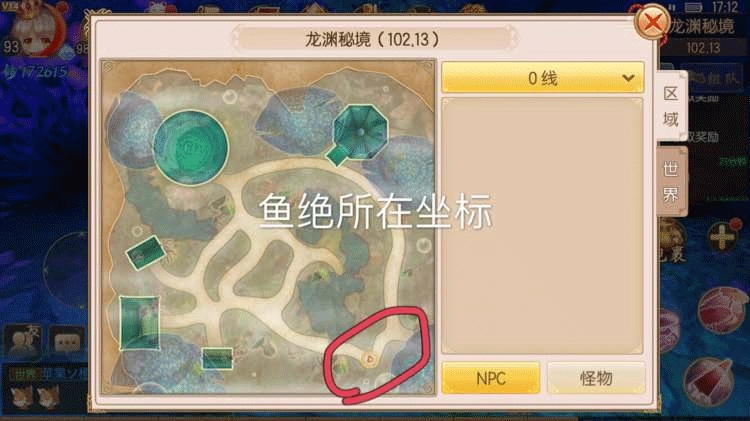Click the empty NPC list panel
Screen dimensions: 750x421
click(x=542, y=226)
